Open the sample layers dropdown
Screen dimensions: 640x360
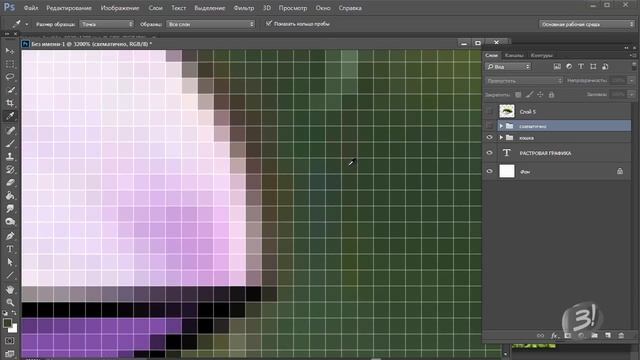(x=211, y=24)
